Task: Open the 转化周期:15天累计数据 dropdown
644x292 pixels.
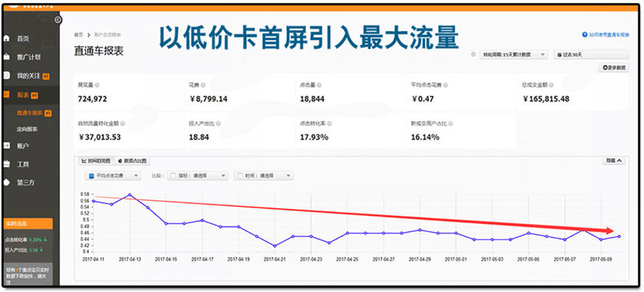Action: coord(513,54)
